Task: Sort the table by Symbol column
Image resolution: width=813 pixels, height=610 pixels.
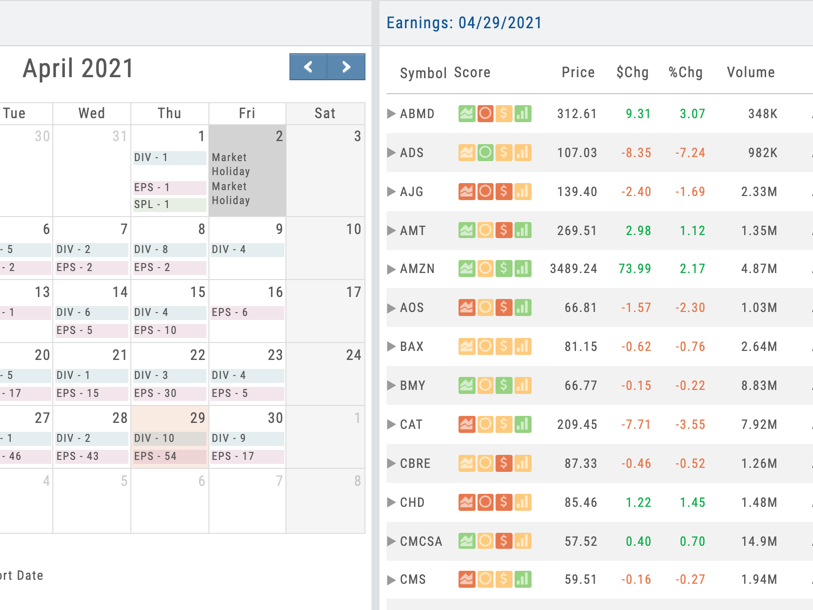Action: coord(423,73)
